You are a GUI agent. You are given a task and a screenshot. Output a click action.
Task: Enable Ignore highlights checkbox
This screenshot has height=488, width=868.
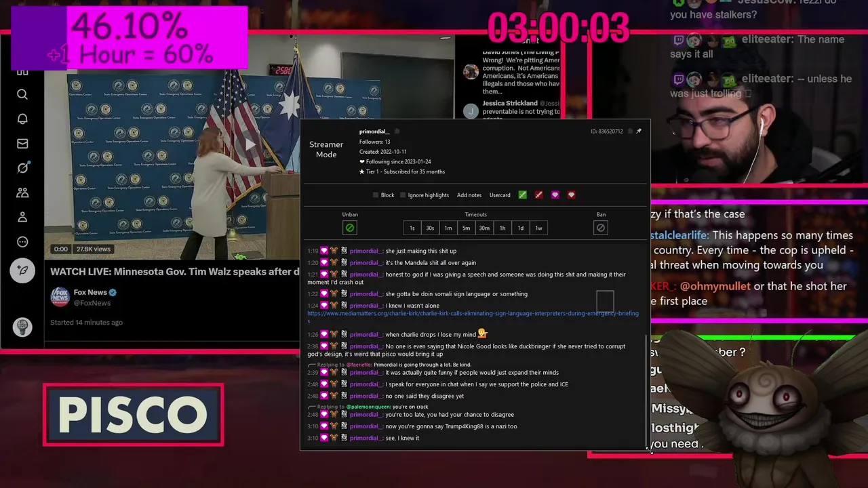click(x=403, y=195)
